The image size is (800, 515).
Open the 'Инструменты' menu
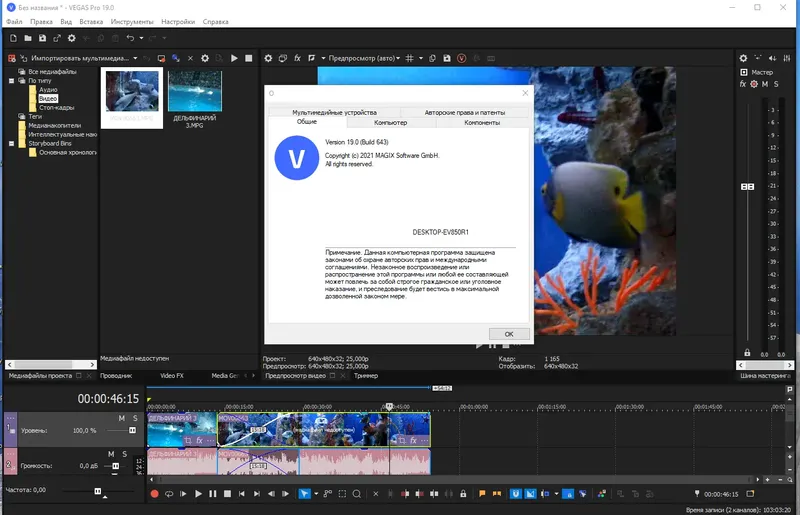[132, 21]
